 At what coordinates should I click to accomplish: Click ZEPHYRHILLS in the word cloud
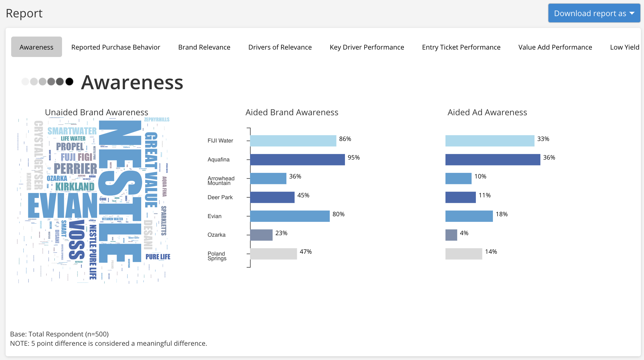(x=157, y=120)
